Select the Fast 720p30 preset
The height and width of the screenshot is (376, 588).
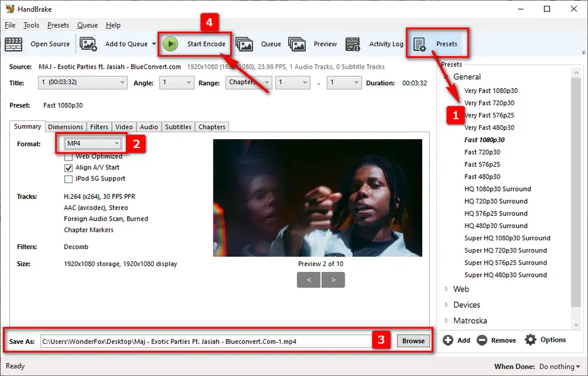482,152
